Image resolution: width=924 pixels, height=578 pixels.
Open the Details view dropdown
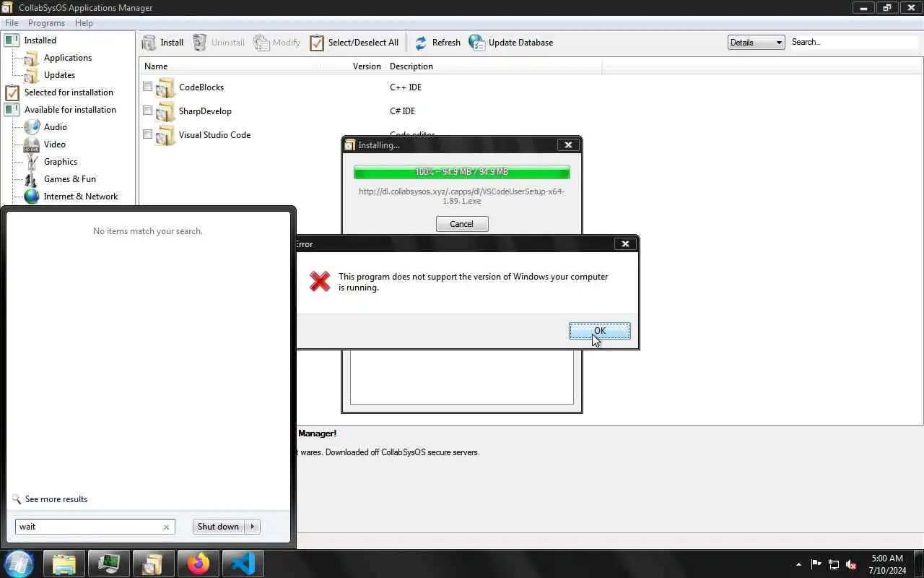coord(756,43)
